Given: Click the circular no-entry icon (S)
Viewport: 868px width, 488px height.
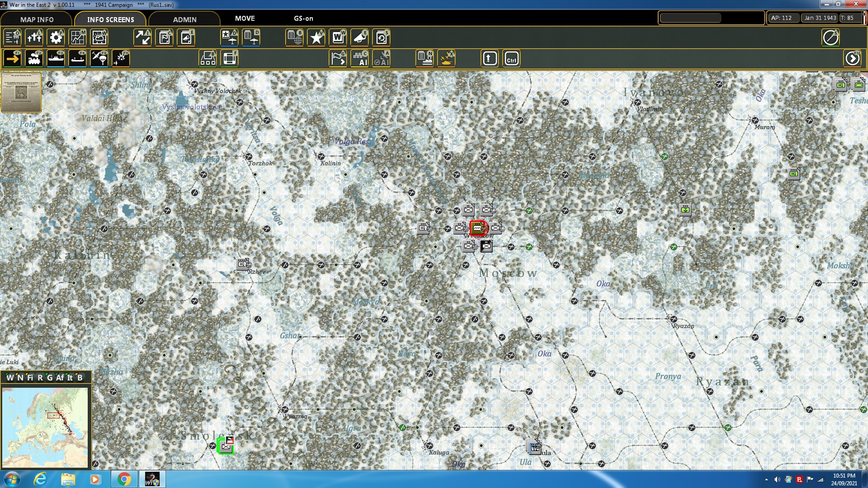Looking at the screenshot, I should coord(830,38).
